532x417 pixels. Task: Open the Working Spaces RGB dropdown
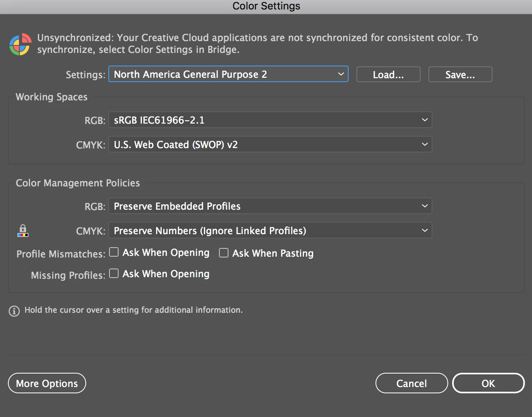(270, 120)
